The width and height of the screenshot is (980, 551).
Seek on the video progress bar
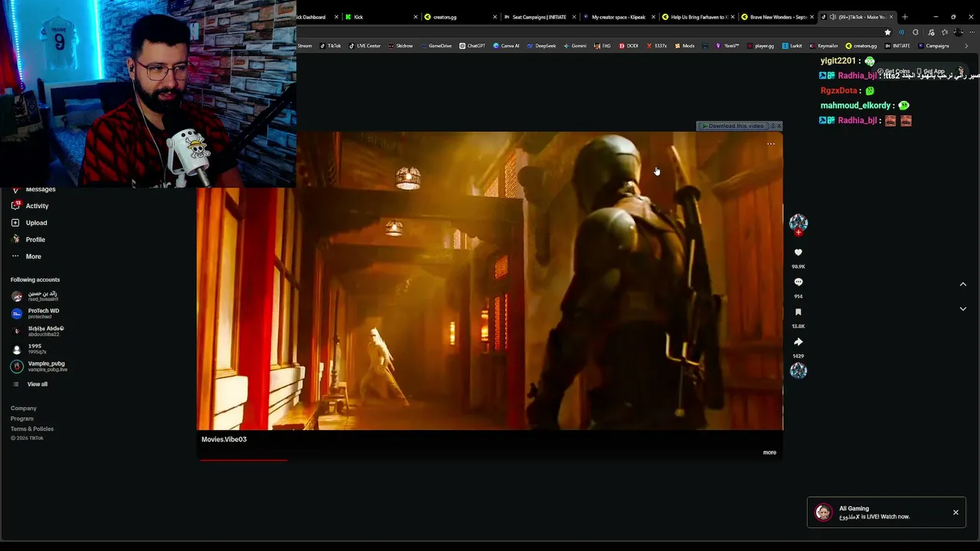point(490,460)
